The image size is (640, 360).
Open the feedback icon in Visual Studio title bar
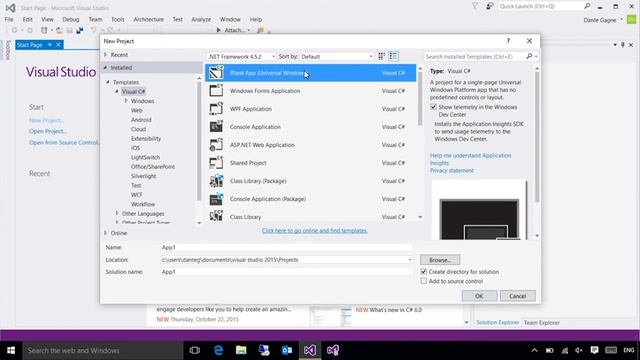coord(489,6)
